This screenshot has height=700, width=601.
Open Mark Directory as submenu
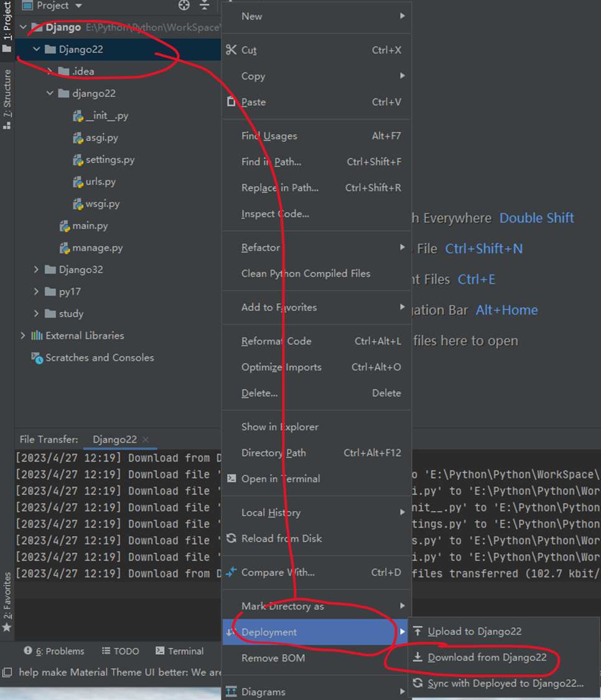[x=317, y=606]
